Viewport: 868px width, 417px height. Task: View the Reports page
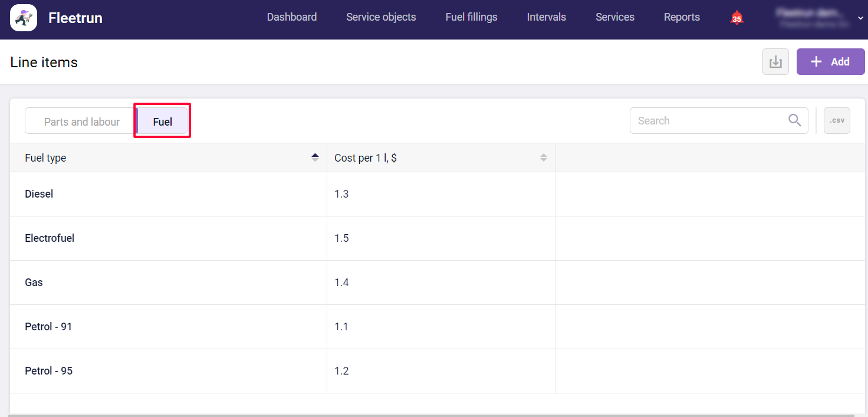click(x=682, y=17)
